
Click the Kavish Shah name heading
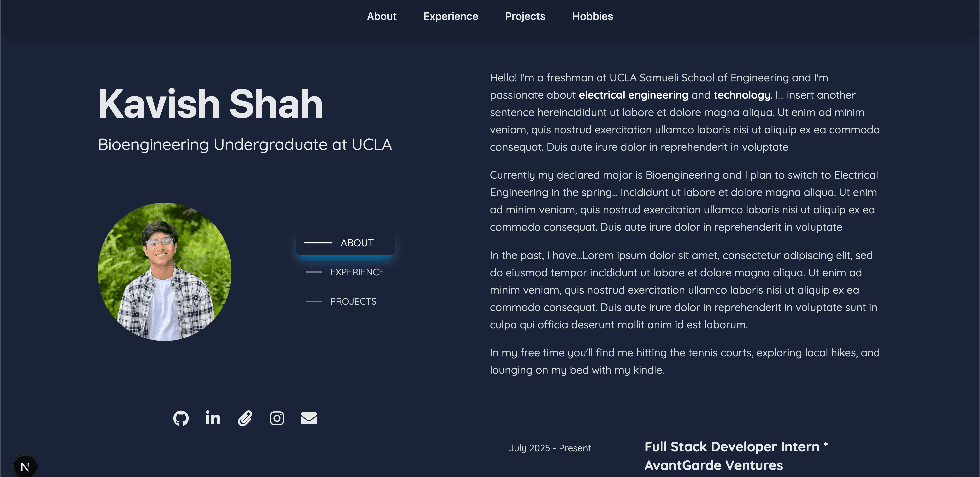click(210, 104)
